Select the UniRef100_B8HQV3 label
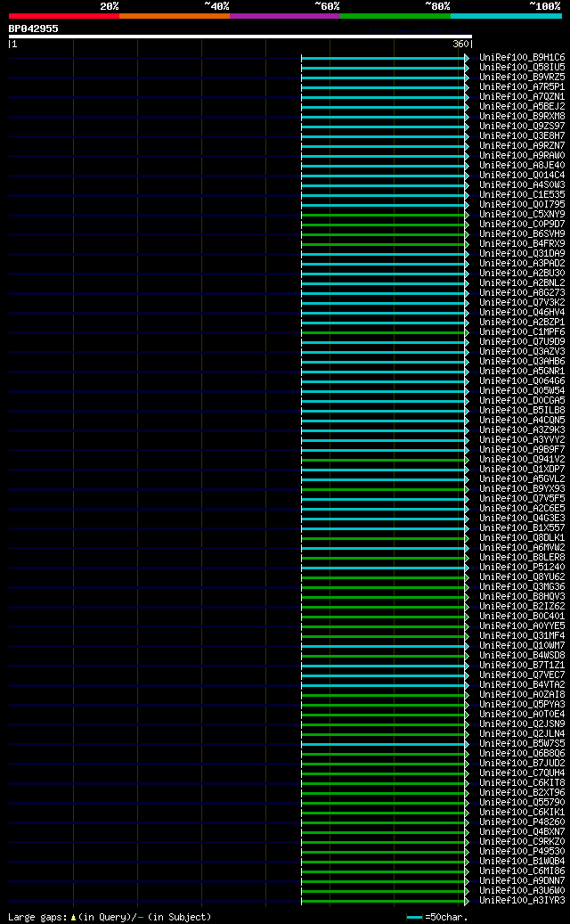The height and width of the screenshot is (924, 570). pos(522,597)
